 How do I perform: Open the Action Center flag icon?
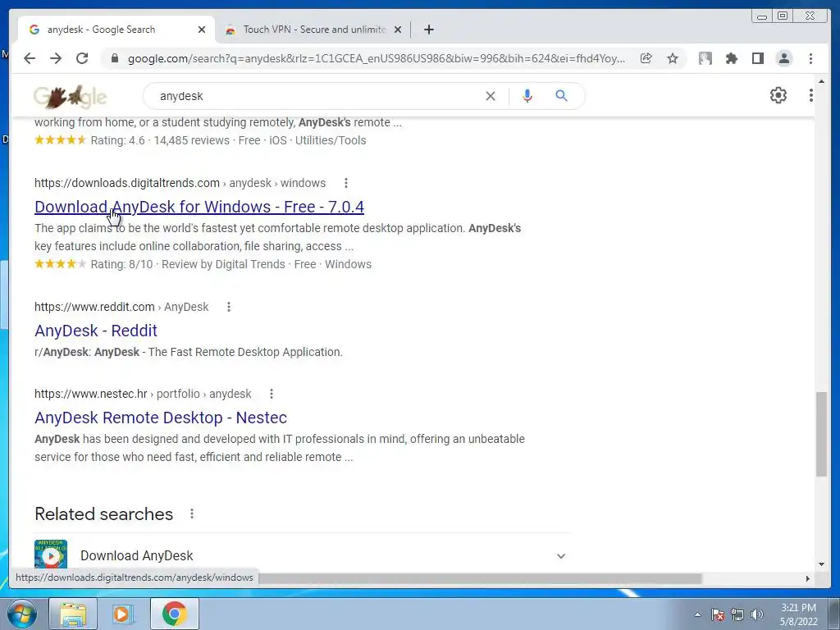(x=718, y=614)
